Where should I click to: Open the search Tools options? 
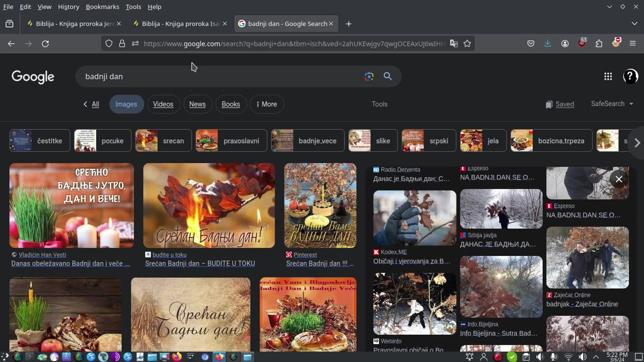point(379,104)
